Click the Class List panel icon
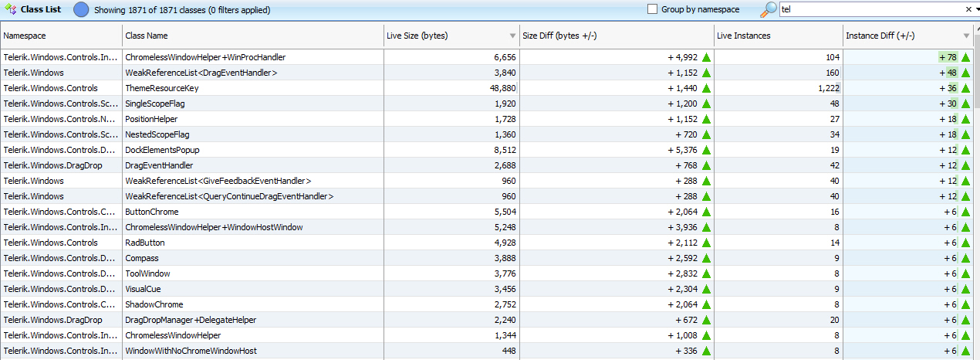 [x=10, y=9]
